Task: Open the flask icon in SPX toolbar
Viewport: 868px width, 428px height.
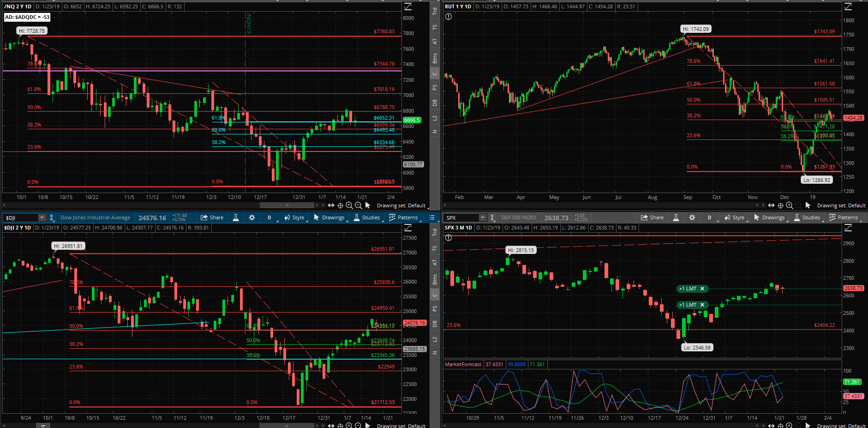Action: [x=676, y=217]
